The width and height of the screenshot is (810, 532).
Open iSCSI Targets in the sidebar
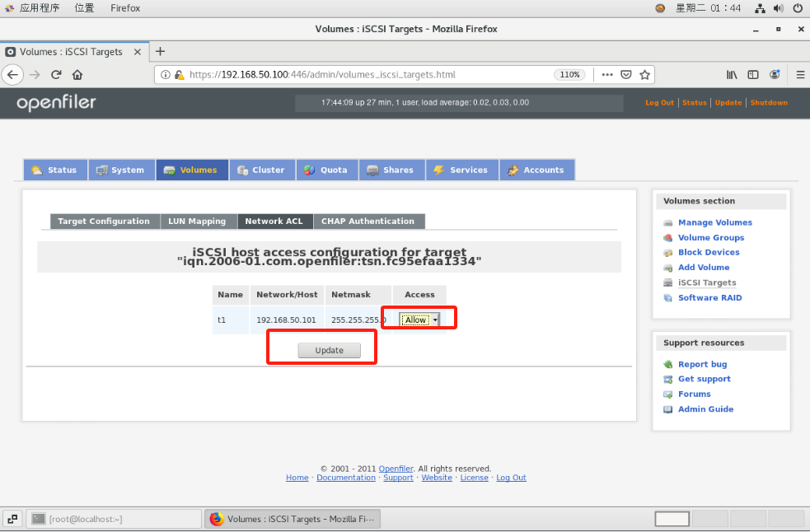[x=707, y=283]
